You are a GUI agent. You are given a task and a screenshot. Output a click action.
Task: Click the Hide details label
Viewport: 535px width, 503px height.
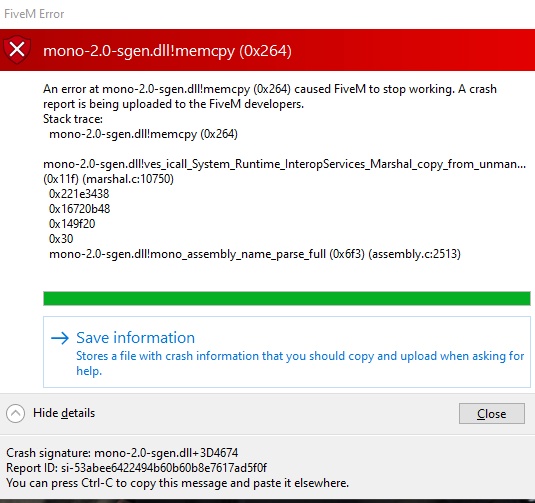pos(64,413)
